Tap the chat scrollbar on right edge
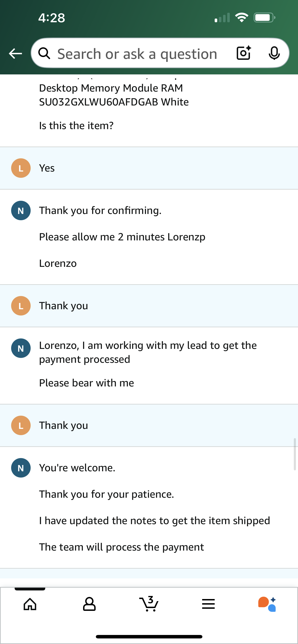Viewport: 298px width, 644px height. 295,454
